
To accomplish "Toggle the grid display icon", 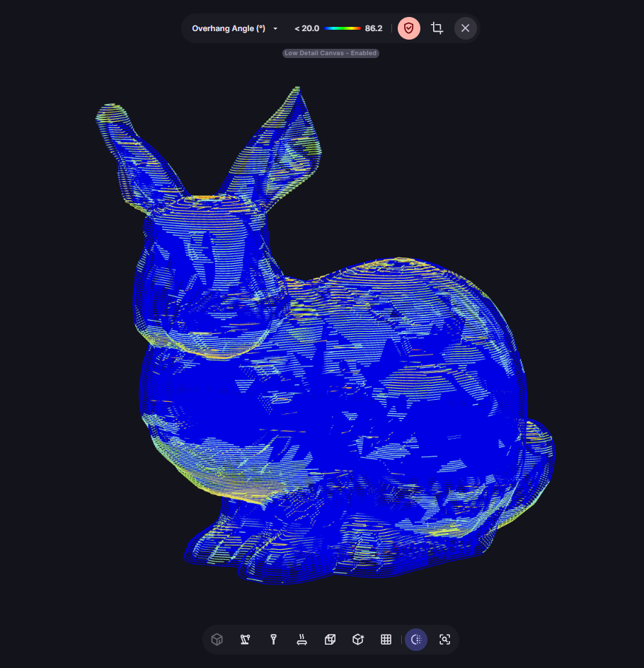I will pos(386,640).
